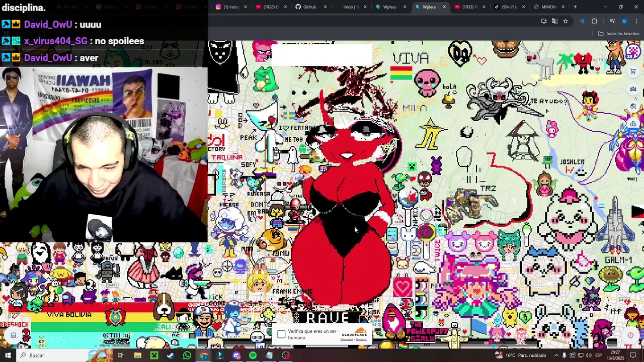Screen dimensions: 644x362
Task: Open the Wplace alliance group button
Action: click(633, 89)
